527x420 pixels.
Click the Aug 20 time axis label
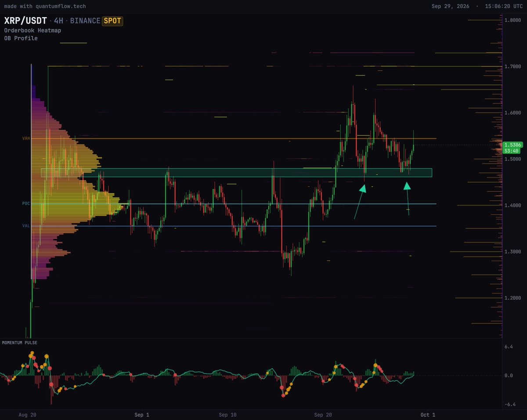(x=27, y=415)
